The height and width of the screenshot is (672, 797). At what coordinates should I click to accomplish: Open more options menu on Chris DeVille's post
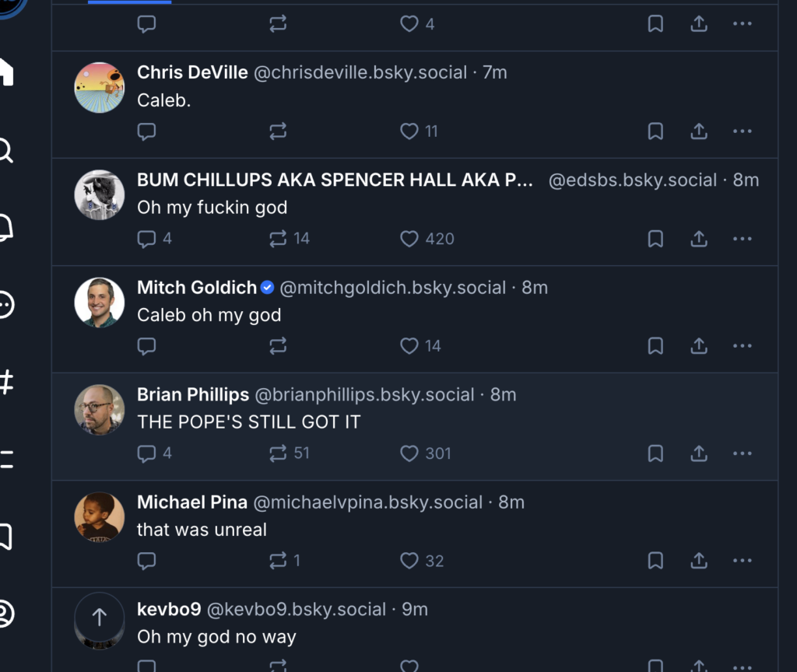[743, 131]
